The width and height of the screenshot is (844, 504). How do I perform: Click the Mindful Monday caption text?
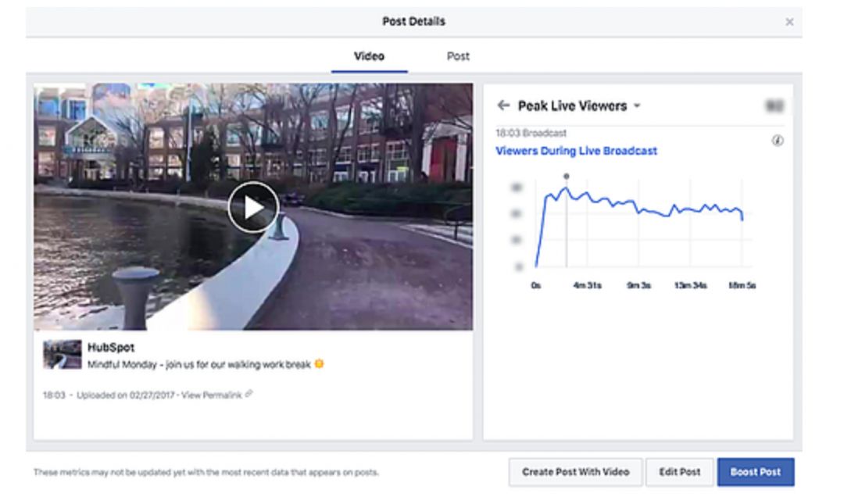click(x=199, y=364)
